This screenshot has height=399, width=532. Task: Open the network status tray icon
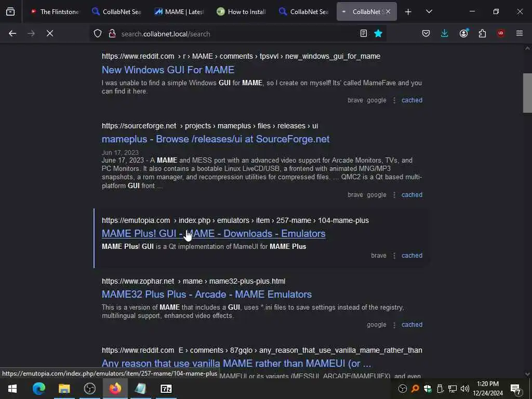[453, 389]
